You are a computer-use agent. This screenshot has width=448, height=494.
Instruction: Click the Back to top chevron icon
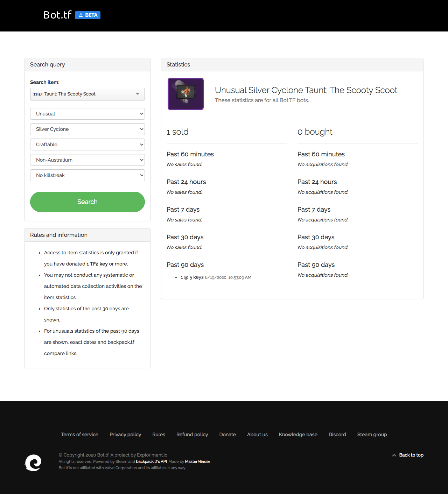point(394,455)
